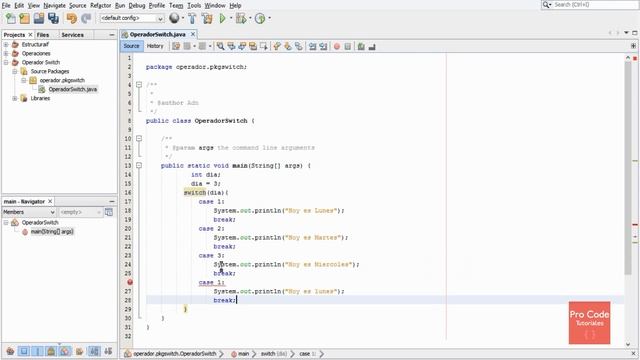
Task: Toggle Show Static Members filter in Navigator footer
Action: 38,351
